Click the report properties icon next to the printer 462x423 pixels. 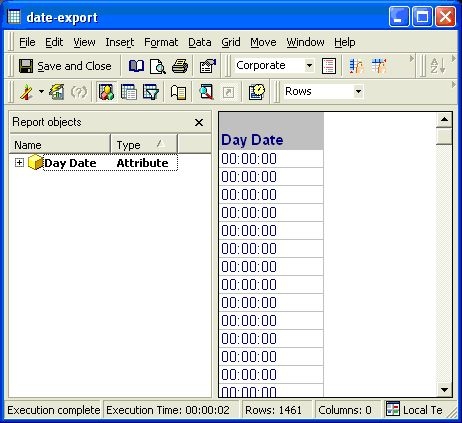(x=207, y=66)
